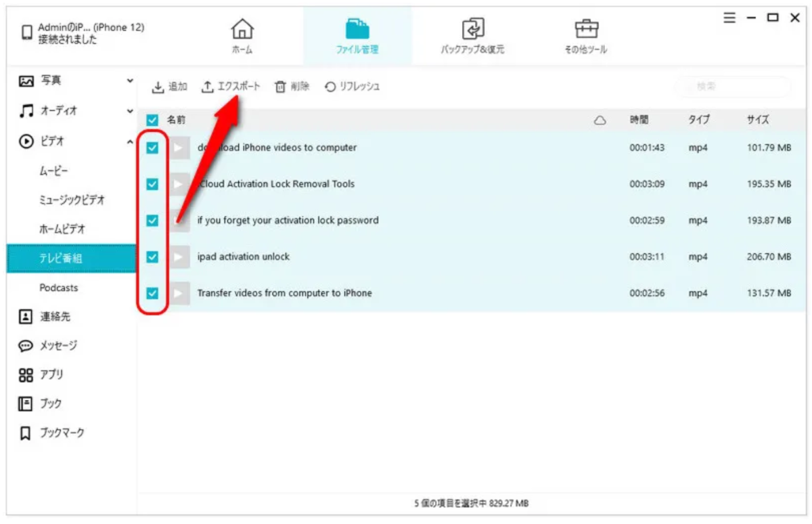Switch to ファイル管理 tab
This screenshot has width=812, height=524.
coord(357,35)
